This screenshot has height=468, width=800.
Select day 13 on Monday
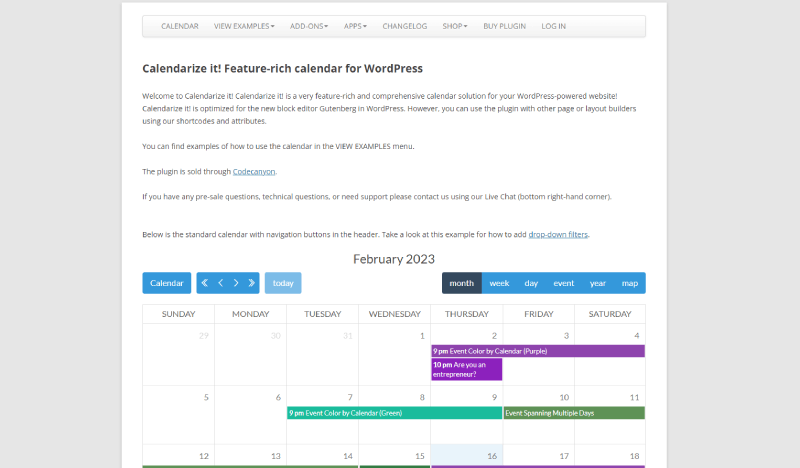coord(251,456)
